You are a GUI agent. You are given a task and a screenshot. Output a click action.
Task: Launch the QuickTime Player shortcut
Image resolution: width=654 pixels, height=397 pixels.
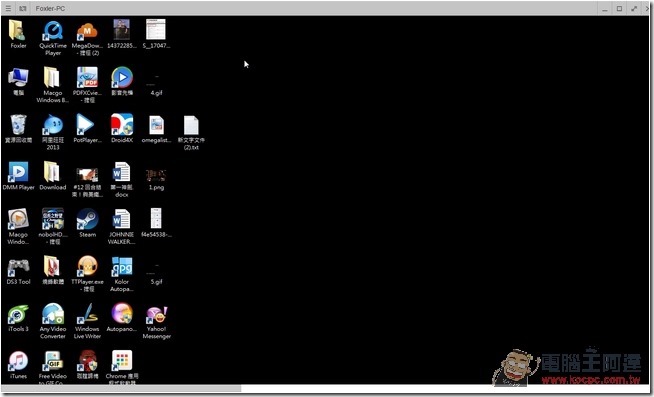point(53,30)
